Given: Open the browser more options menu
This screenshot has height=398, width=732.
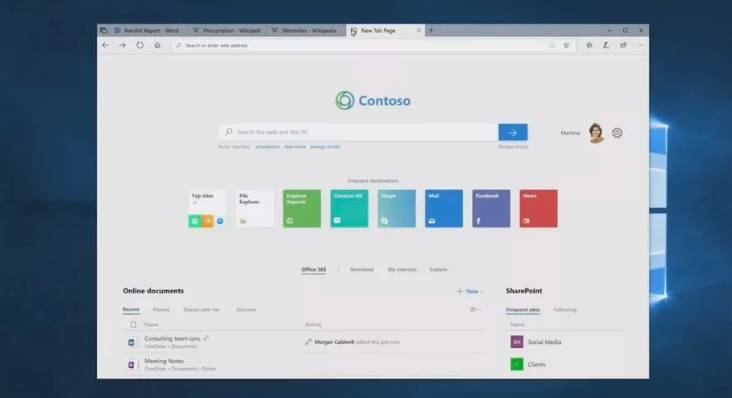Looking at the screenshot, I should (x=640, y=45).
